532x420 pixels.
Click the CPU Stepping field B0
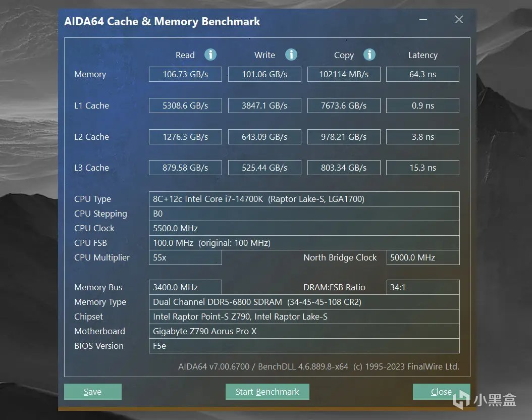coord(304,214)
